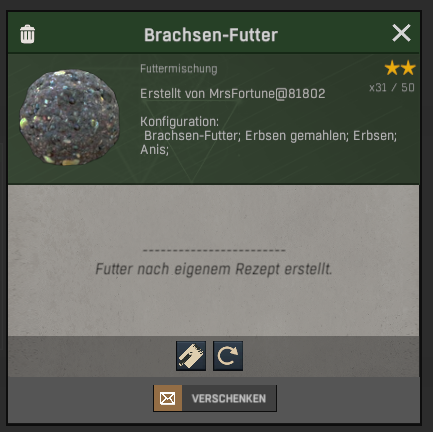
Task: Close the Brachsen-Futter dialog
Action: (401, 33)
